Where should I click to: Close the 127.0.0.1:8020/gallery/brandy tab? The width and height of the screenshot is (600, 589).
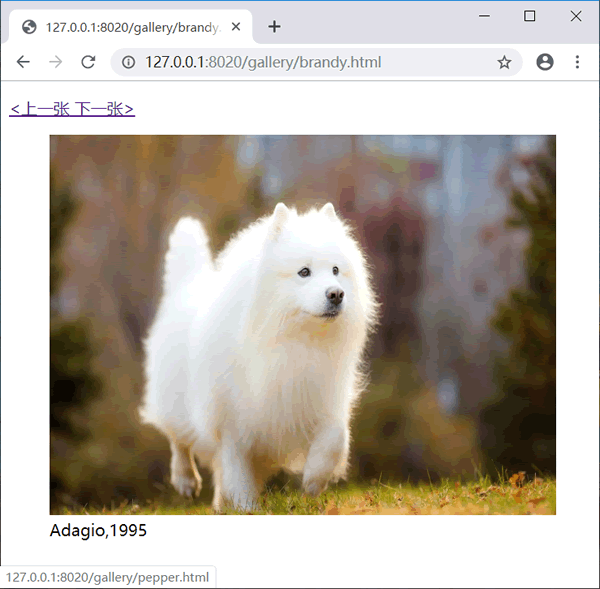point(236,27)
